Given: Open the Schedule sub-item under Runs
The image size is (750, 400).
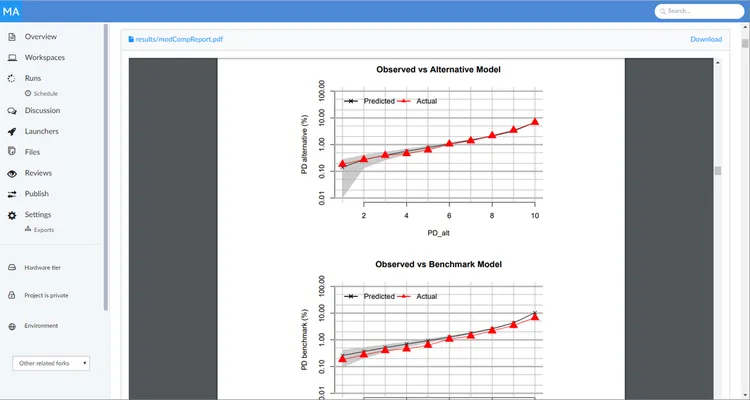Looking at the screenshot, I should point(45,94).
